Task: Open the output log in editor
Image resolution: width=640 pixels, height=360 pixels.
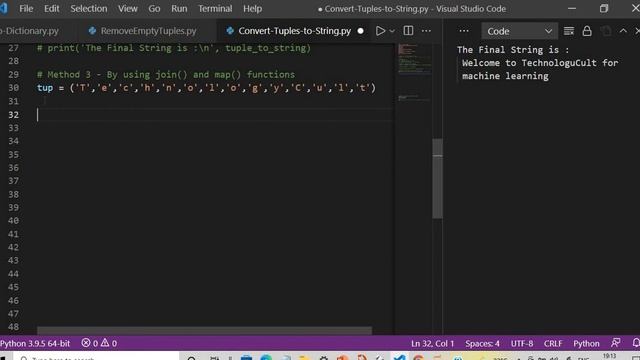Action: [x=606, y=31]
